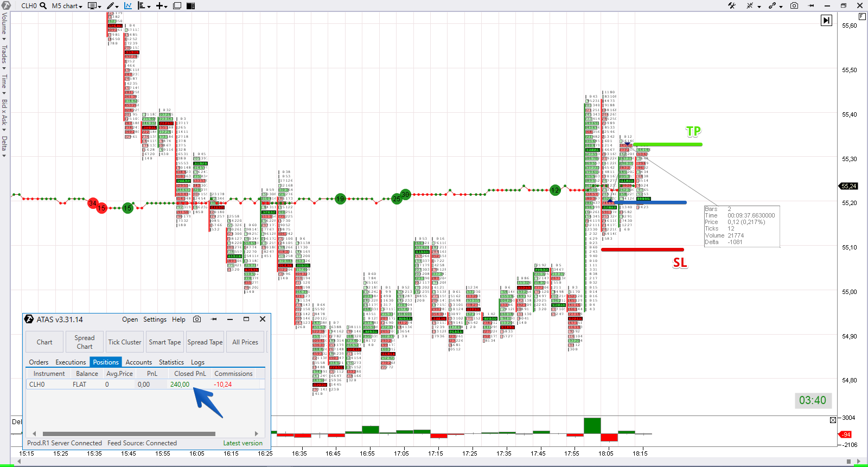Toggle the pin icon in ATAS window
This screenshot has width=868, height=467.
[214, 319]
